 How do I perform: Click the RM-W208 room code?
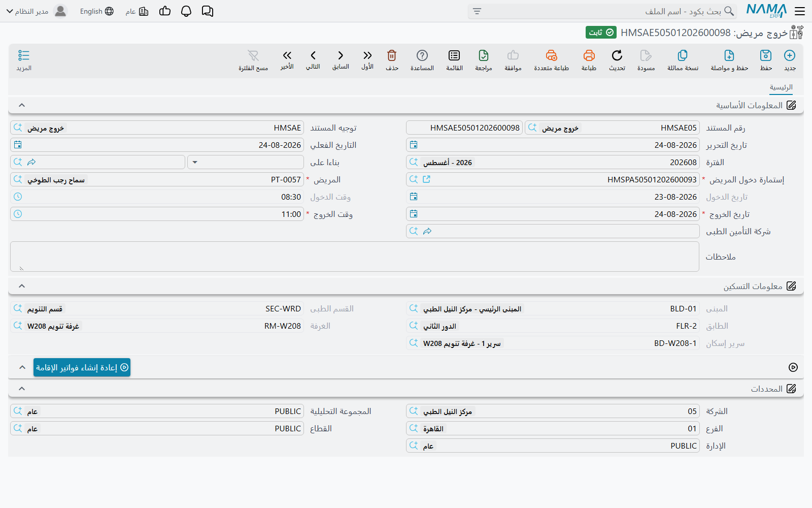coord(282,326)
